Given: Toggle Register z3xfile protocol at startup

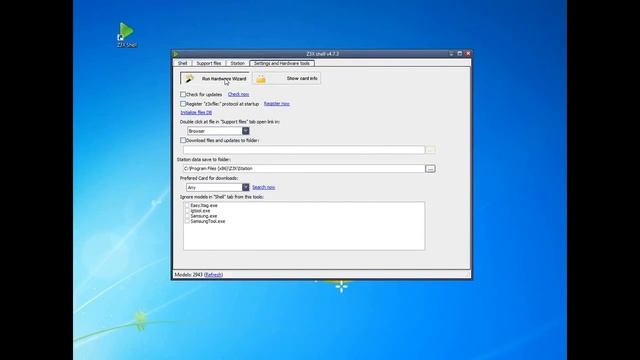Looking at the screenshot, I should pyautogui.click(x=183, y=104).
